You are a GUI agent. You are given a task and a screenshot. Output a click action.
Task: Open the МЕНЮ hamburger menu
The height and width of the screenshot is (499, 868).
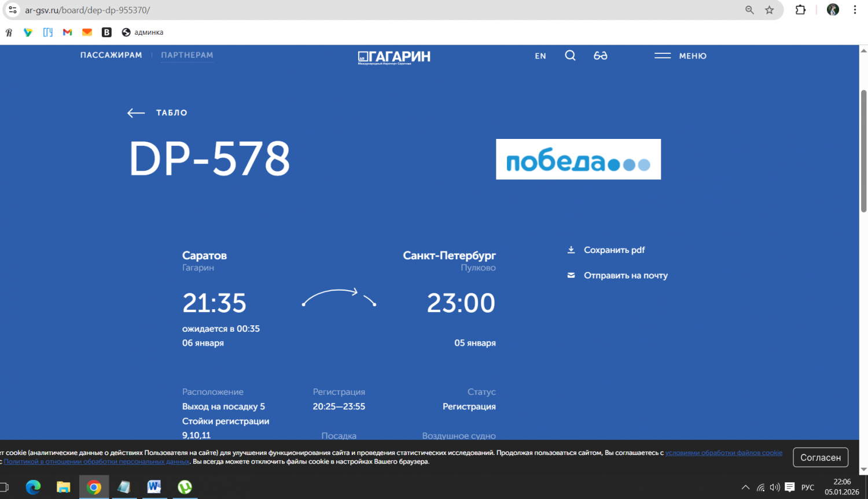(x=680, y=56)
